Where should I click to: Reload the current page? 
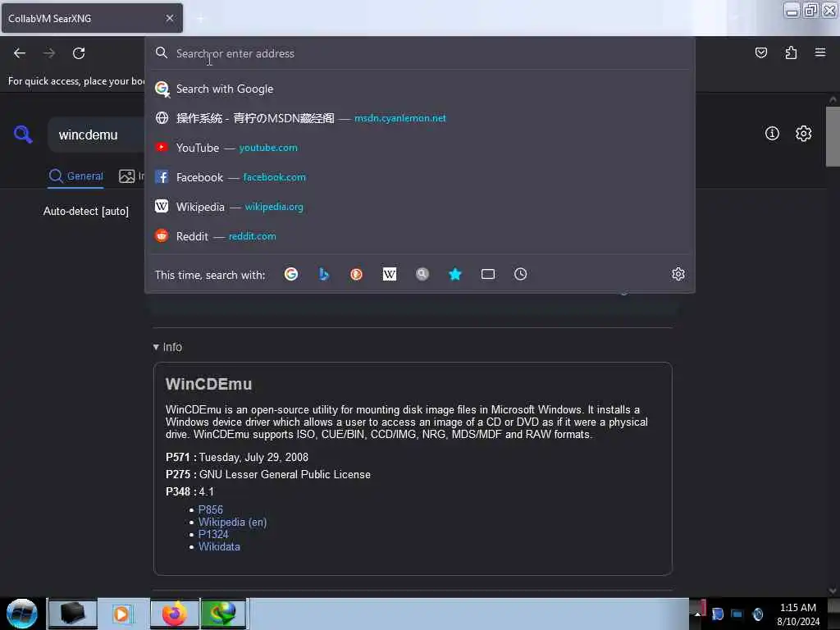79,53
